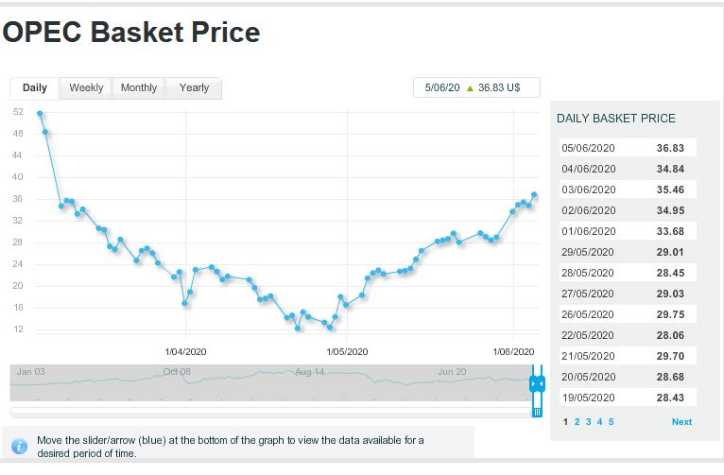Click the Next pagination link

pyautogui.click(x=681, y=422)
